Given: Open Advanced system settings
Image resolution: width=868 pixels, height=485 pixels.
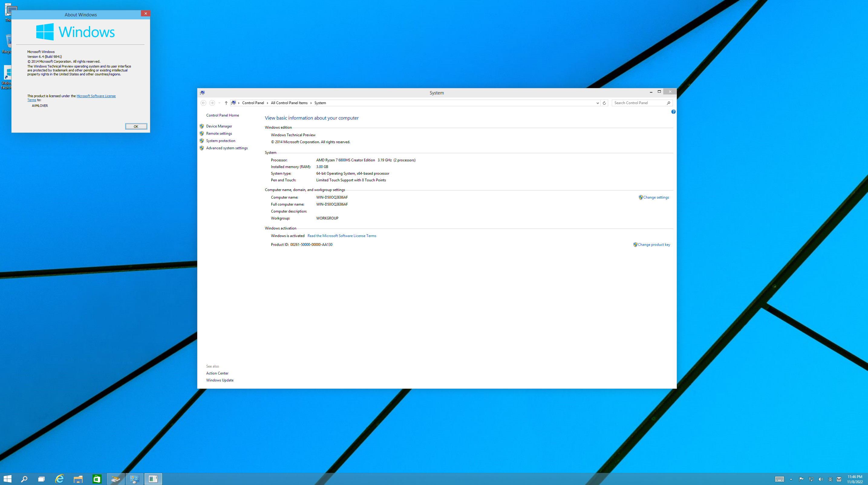Looking at the screenshot, I should point(227,148).
